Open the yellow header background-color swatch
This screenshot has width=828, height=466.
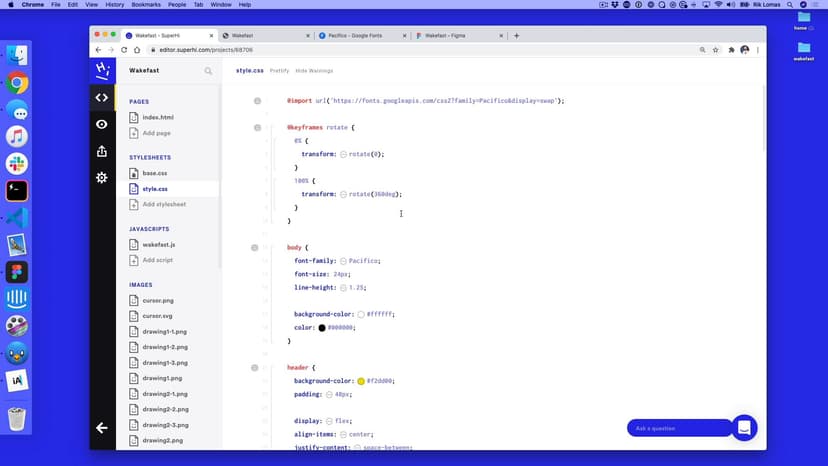pos(361,381)
